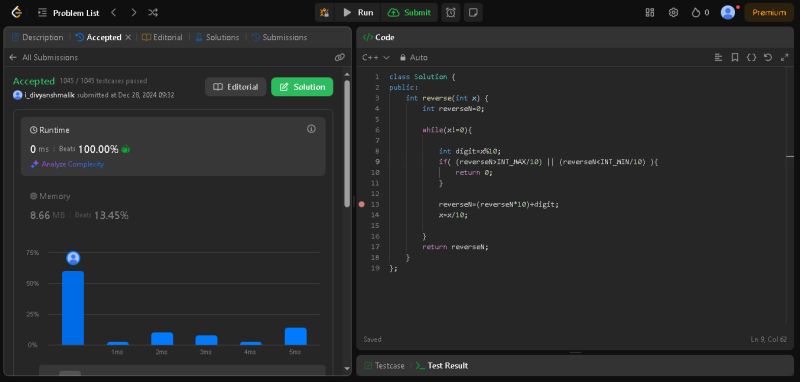Click the curly braces icon in editor

tap(751, 58)
